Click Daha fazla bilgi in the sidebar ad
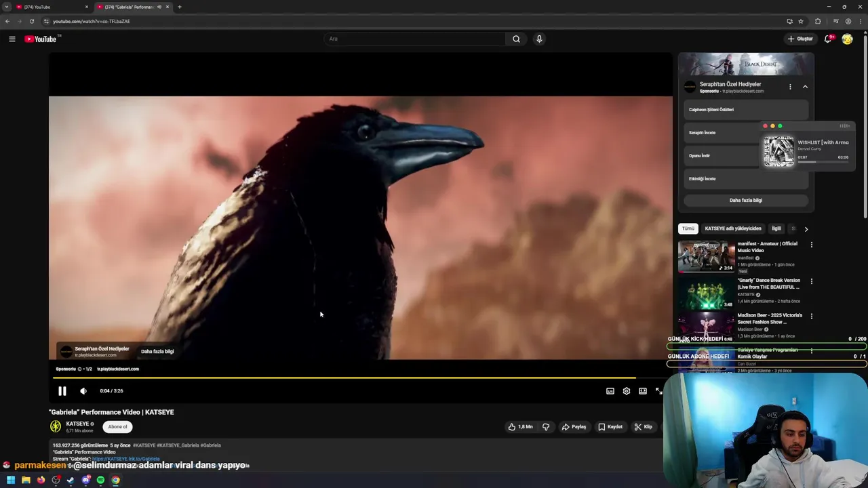Image resolution: width=868 pixels, height=488 pixels. (x=746, y=201)
